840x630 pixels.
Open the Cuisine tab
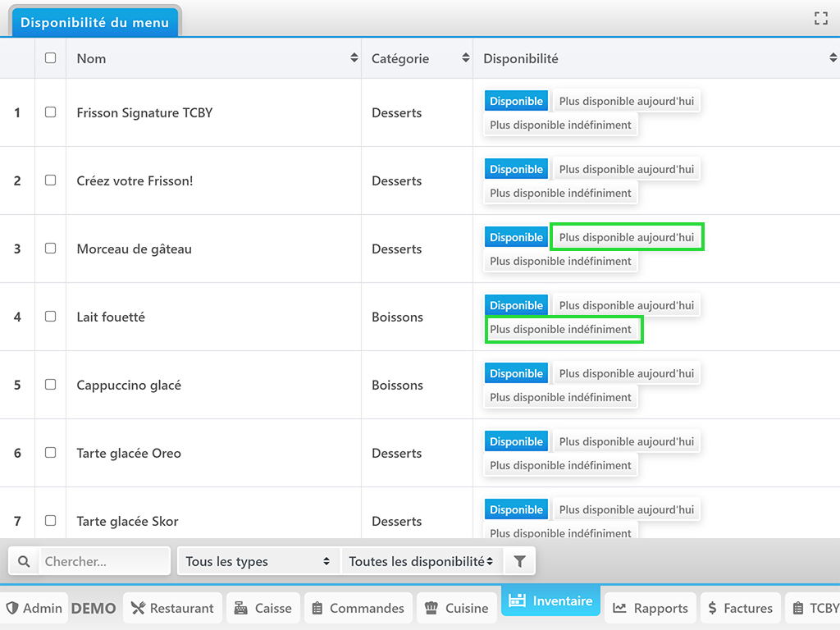[x=456, y=608]
